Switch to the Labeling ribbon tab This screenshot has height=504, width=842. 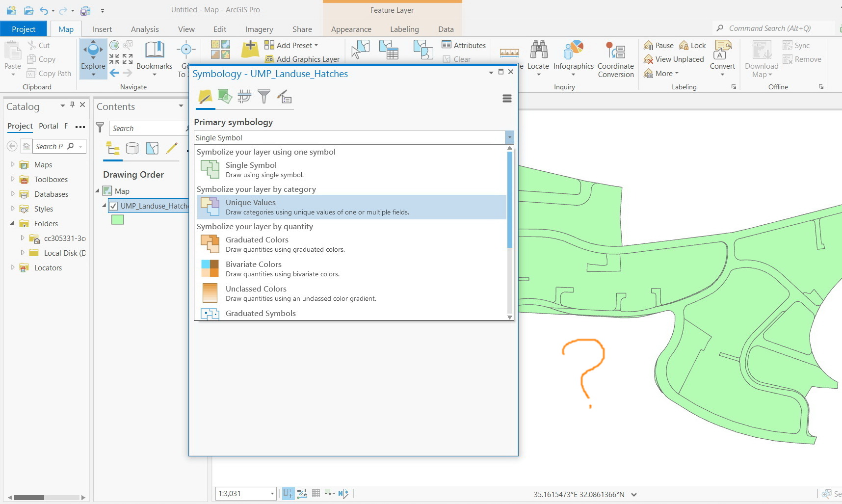pyautogui.click(x=404, y=29)
